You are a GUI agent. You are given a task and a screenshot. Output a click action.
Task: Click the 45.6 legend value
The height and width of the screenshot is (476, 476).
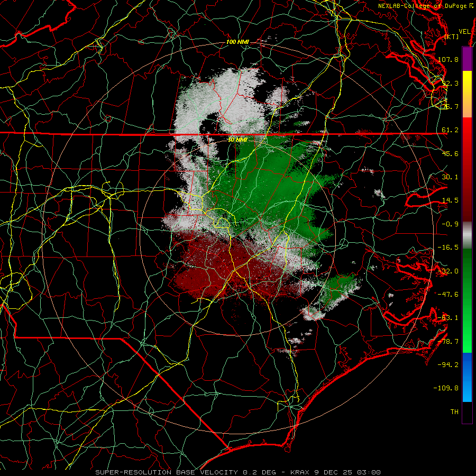click(450, 153)
